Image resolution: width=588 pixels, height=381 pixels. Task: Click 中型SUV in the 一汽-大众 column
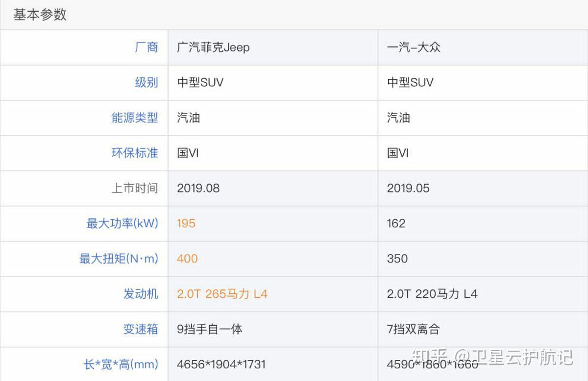[x=410, y=83]
